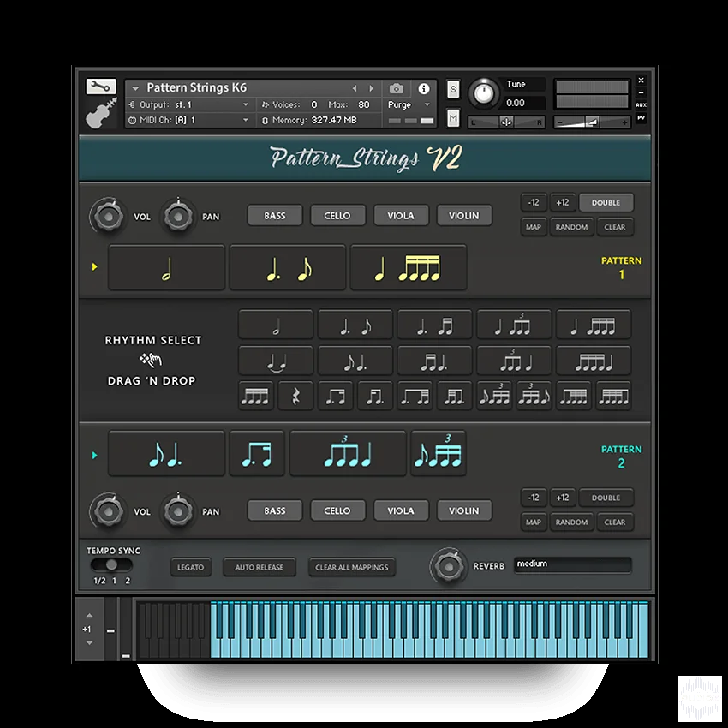This screenshot has height=728, width=728.
Task: Click the -12 transpose button for Pattern 1
Action: tap(534, 202)
